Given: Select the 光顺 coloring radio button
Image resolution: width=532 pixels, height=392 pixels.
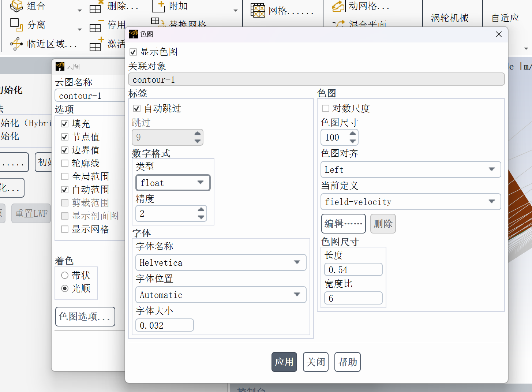Looking at the screenshot, I should (65, 288).
